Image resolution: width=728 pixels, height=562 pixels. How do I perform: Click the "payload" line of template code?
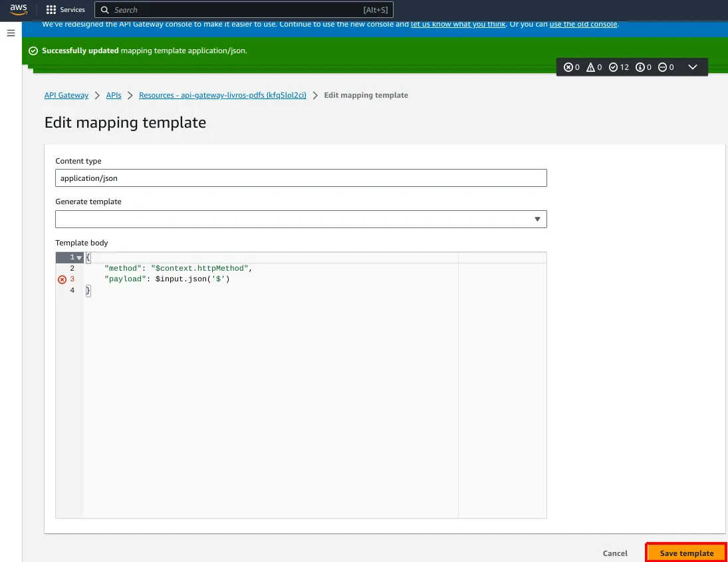point(167,279)
